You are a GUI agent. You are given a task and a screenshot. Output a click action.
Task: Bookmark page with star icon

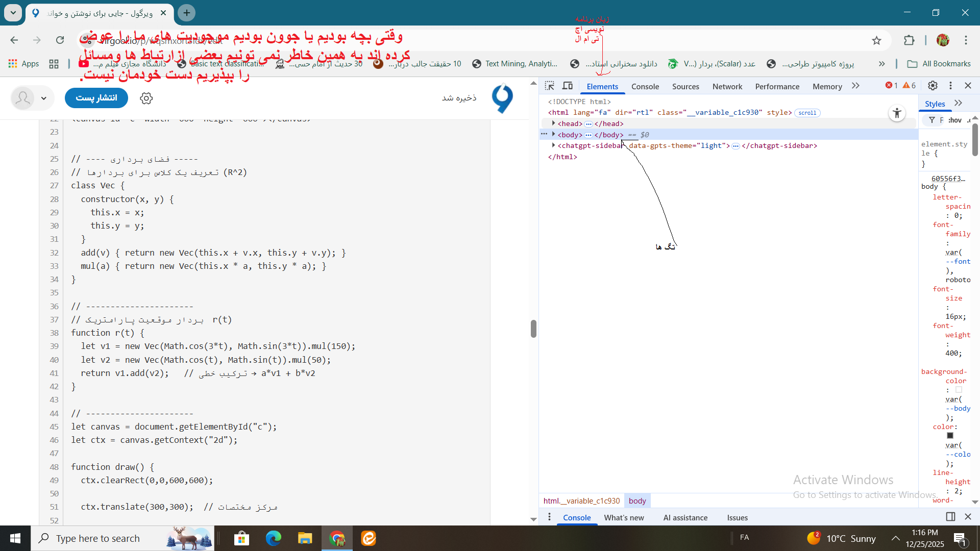pyautogui.click(x=876, y=40)
